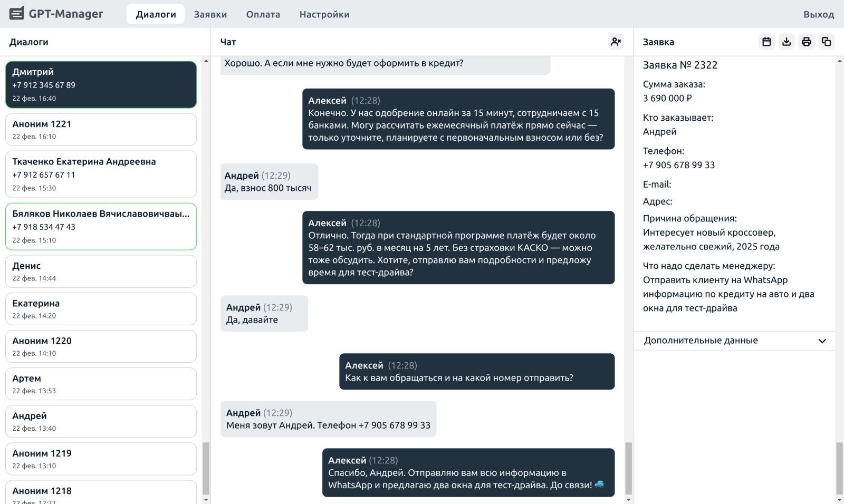The height and width of the screenshot is (504, 844).
Task: Go to the Настройки tab
Action: tap(324, 14)
